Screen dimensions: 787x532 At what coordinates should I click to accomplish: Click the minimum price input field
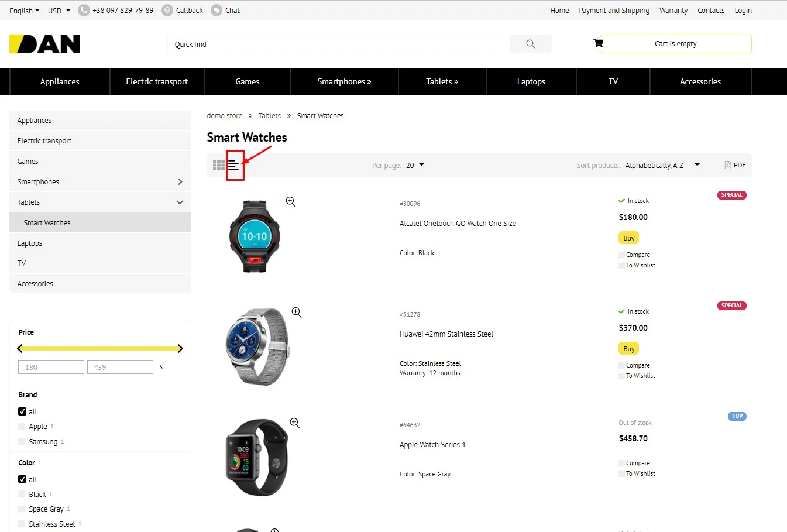point(51,367)
